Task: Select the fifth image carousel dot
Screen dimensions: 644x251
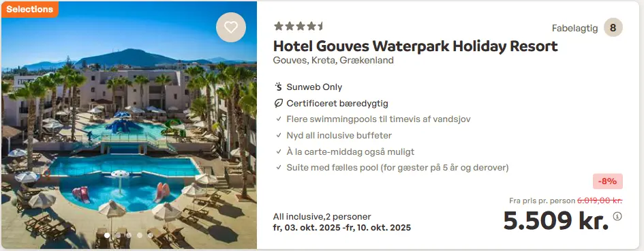Action: (151, 235)
